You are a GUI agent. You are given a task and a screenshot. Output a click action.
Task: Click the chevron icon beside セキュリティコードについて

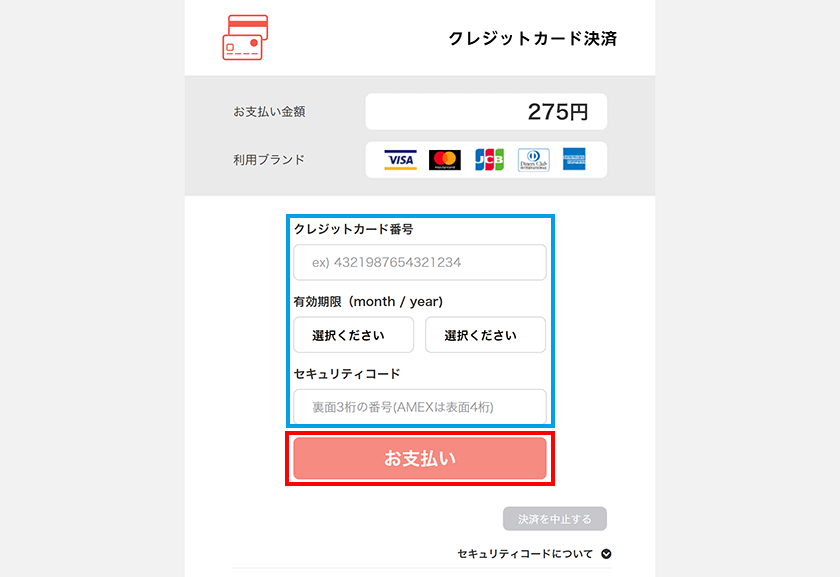click(x=606, y=554)
